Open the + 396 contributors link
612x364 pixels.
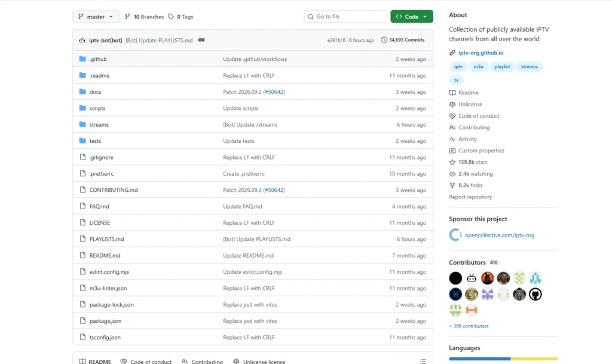[469, 326]
